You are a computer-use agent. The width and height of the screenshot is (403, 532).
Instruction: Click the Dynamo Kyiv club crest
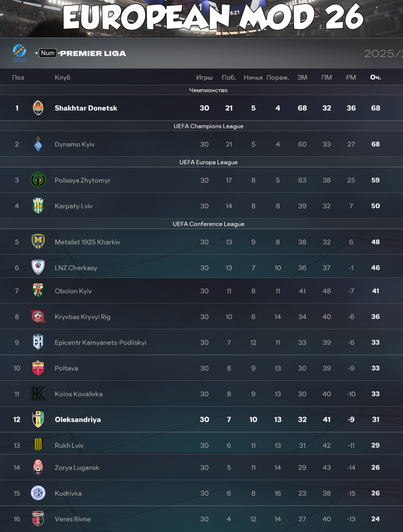pos(38,144)
